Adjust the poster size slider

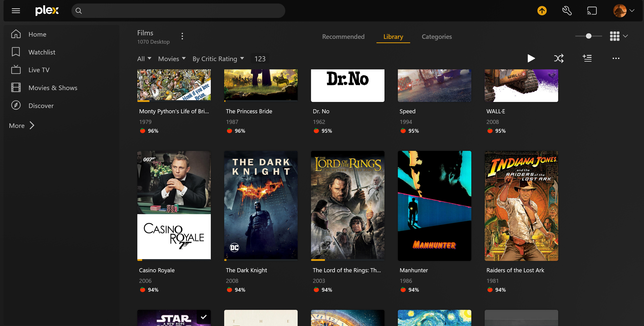coord(588,36)
